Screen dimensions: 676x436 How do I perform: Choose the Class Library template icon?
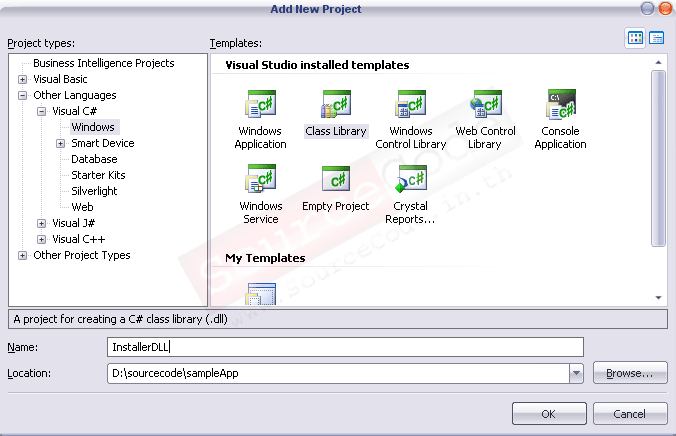tap(336, 104)
